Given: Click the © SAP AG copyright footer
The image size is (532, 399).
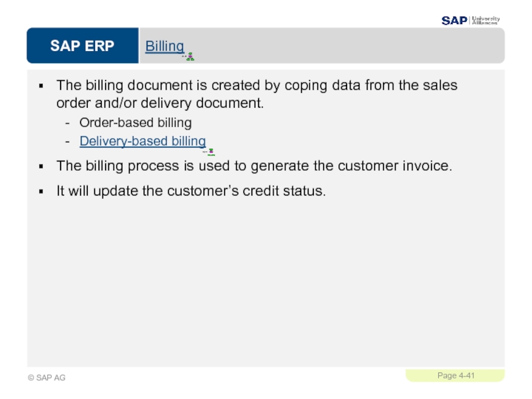Looking at the screenshot, I should tap(47, 378).
